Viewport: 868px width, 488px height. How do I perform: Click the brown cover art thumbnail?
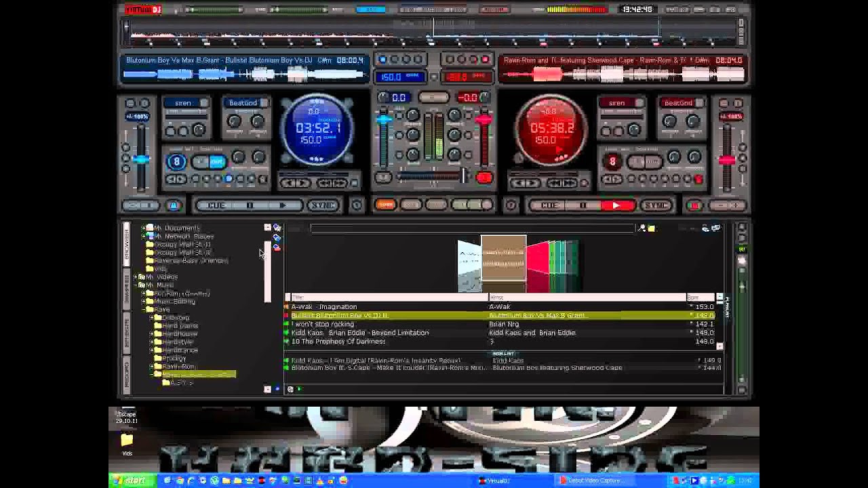click(x=503, y=258)
